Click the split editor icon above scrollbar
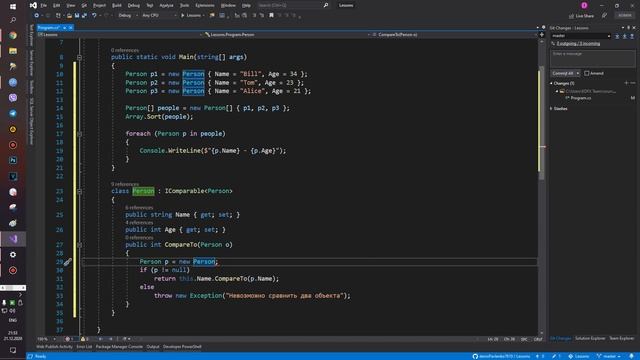Screen dimensions: 640x360 (x=542, y=35)
